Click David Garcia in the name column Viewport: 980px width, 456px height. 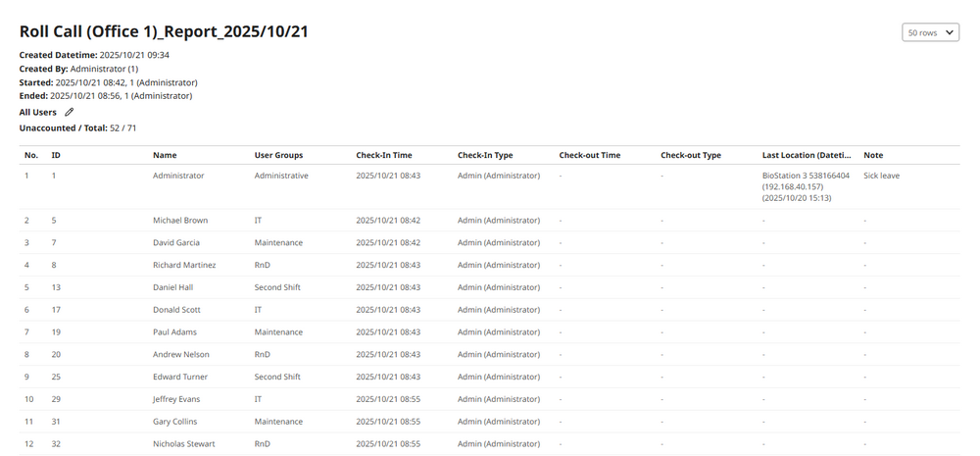(x=177, y=242)
